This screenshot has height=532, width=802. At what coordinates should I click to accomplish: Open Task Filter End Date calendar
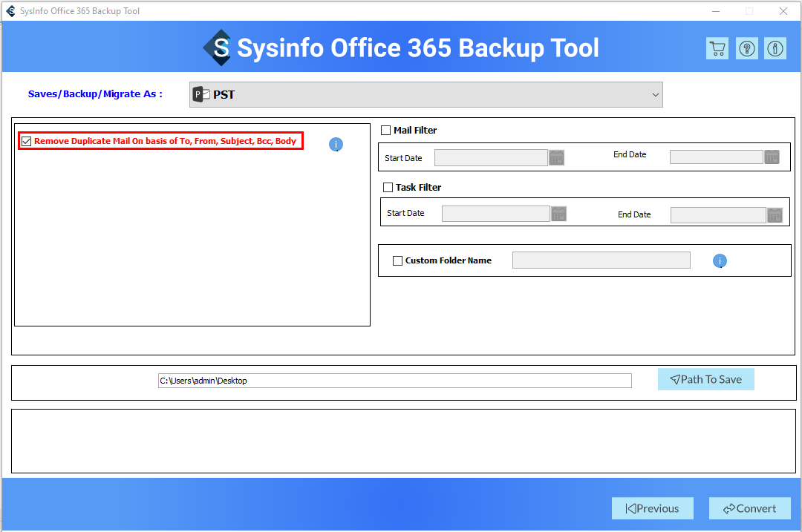click(775, 215)
